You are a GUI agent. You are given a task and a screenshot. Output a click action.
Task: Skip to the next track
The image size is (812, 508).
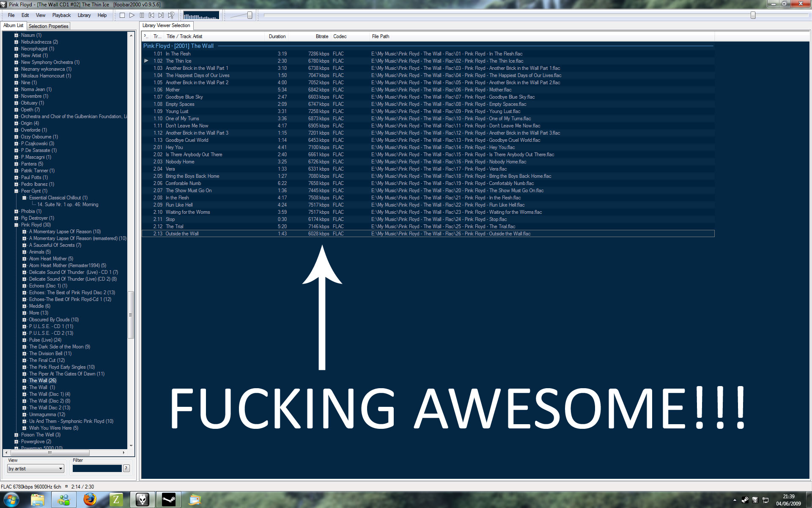pos(161,15)
